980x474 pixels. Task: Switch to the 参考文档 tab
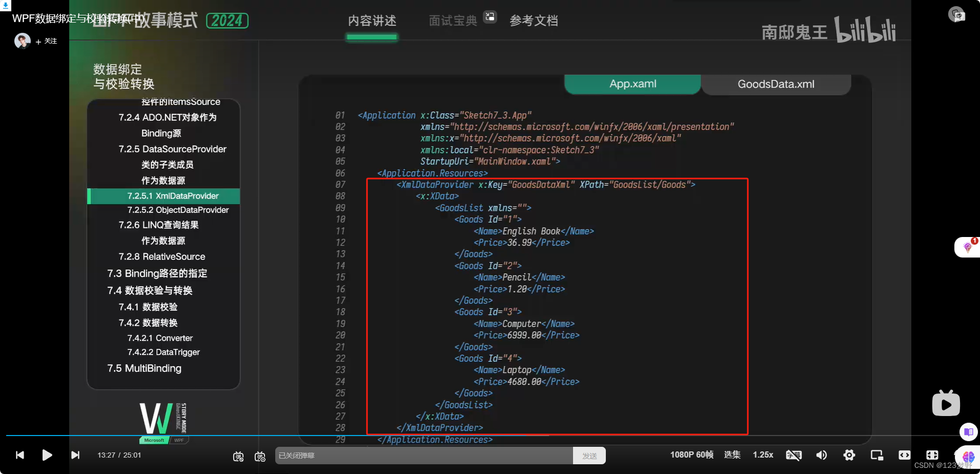point(534,21)
